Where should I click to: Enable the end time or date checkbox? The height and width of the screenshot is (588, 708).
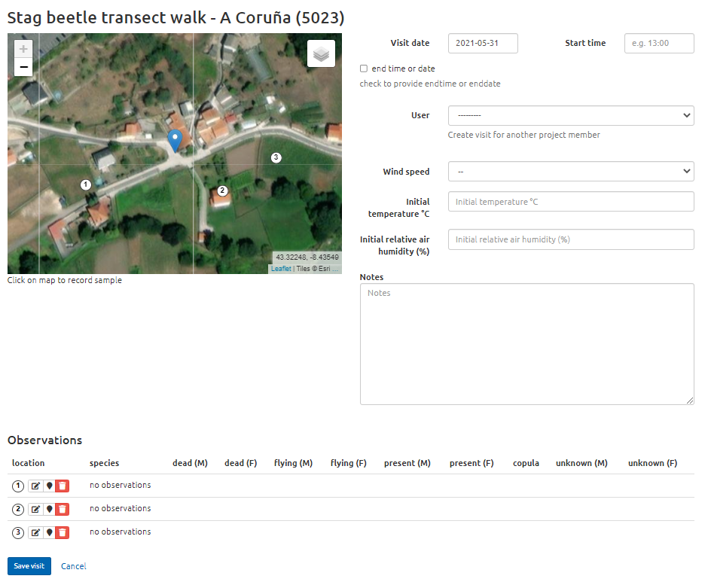point(364,69)
